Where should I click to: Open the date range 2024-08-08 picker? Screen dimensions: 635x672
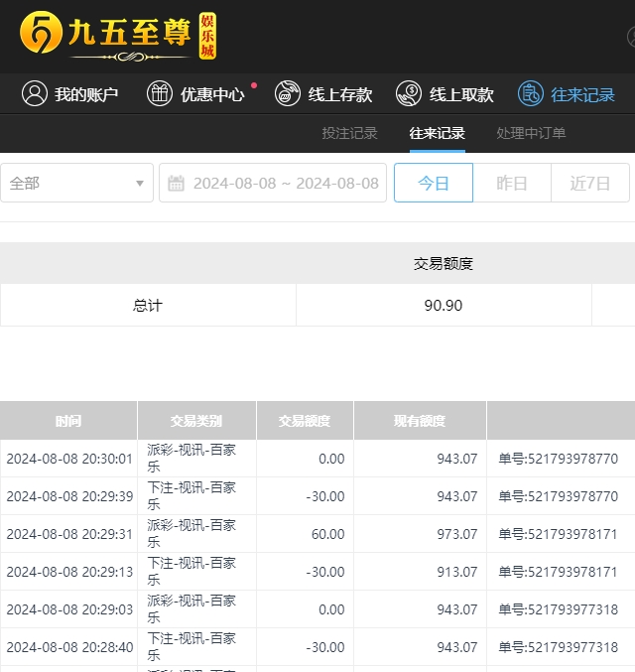click(285, 183)
